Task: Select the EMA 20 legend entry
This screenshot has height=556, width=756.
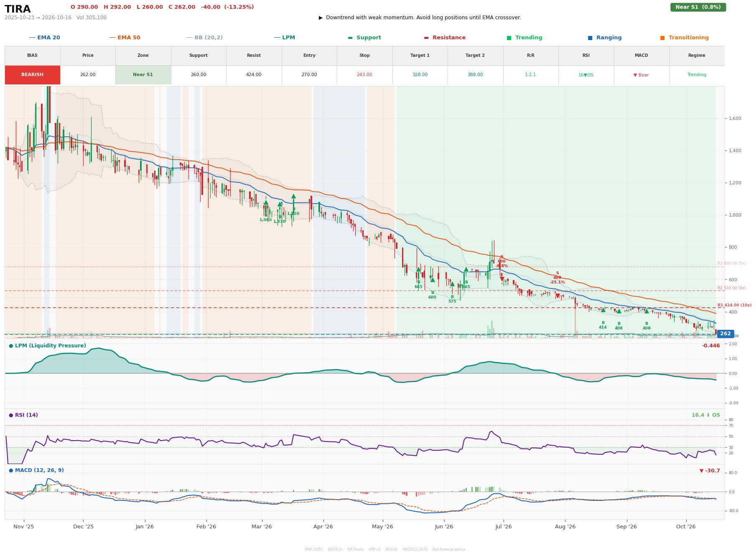Action: [44, 38]
